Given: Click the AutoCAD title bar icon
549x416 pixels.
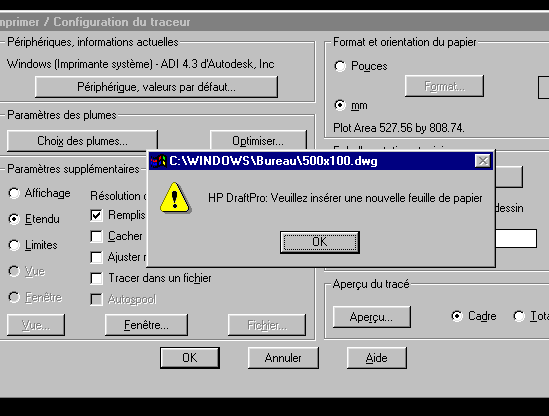Looking at the screenshot, I should 158,161.
